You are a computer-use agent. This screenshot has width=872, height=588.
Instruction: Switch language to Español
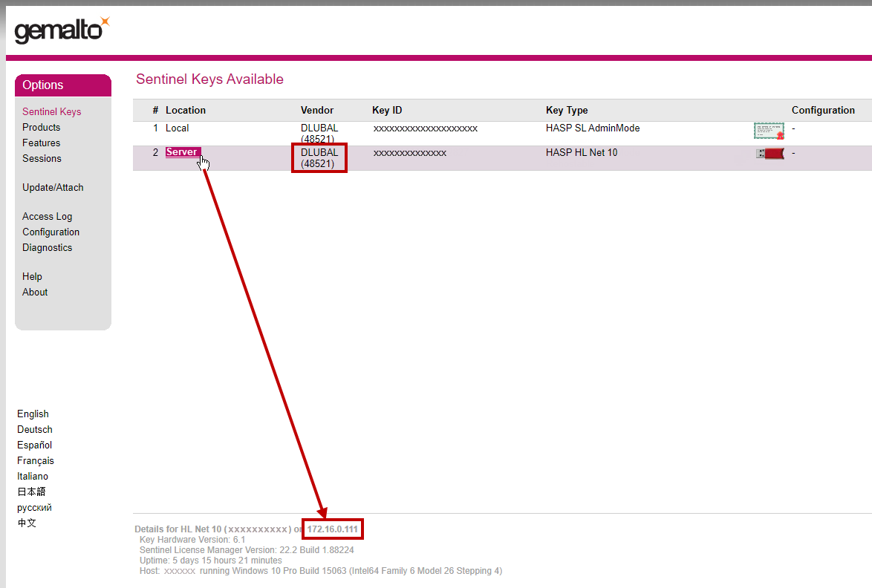35,445
